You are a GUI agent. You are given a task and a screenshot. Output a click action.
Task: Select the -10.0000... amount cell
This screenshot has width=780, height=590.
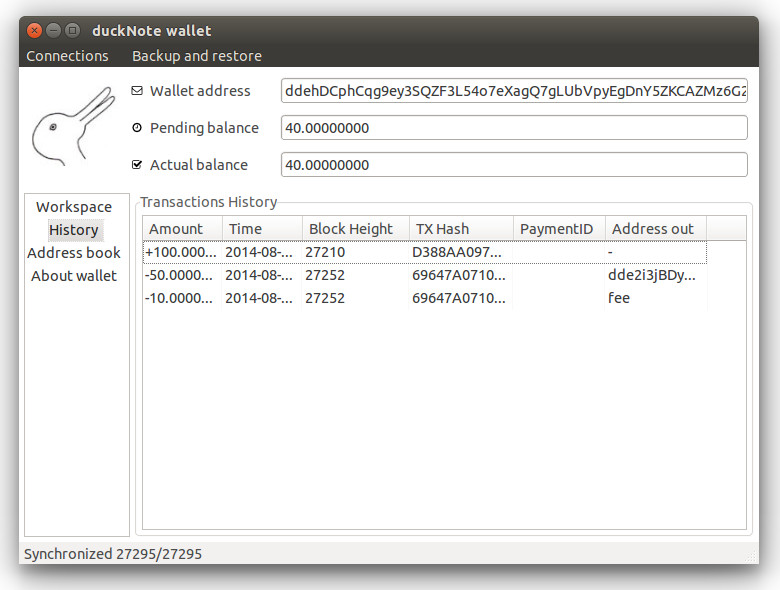pos(183,298)
